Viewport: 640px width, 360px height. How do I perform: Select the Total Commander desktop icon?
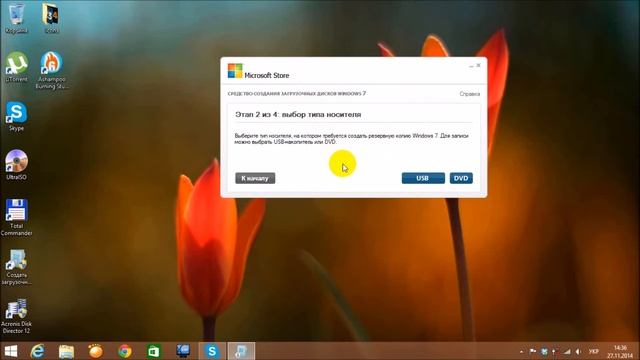point(16,218)
